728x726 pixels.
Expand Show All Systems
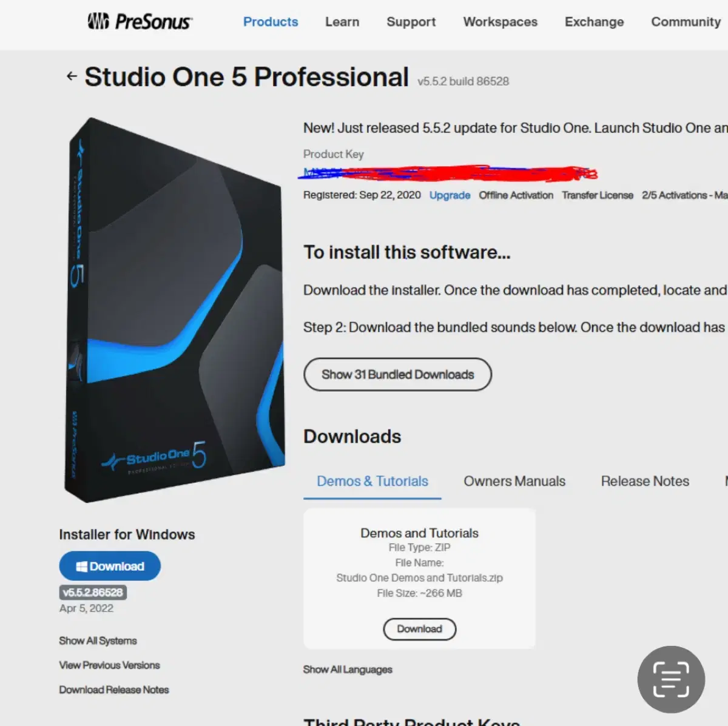(x=98, y=640)
